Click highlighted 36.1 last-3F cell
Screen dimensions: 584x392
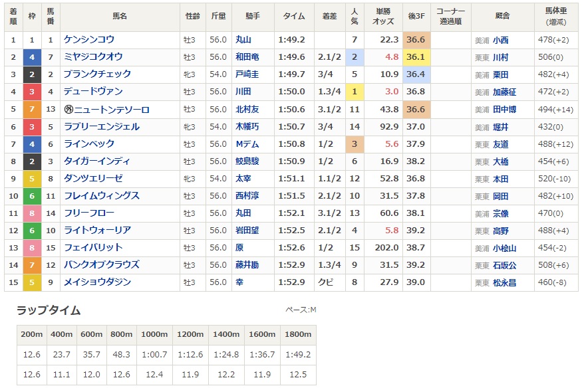point(416,57)
